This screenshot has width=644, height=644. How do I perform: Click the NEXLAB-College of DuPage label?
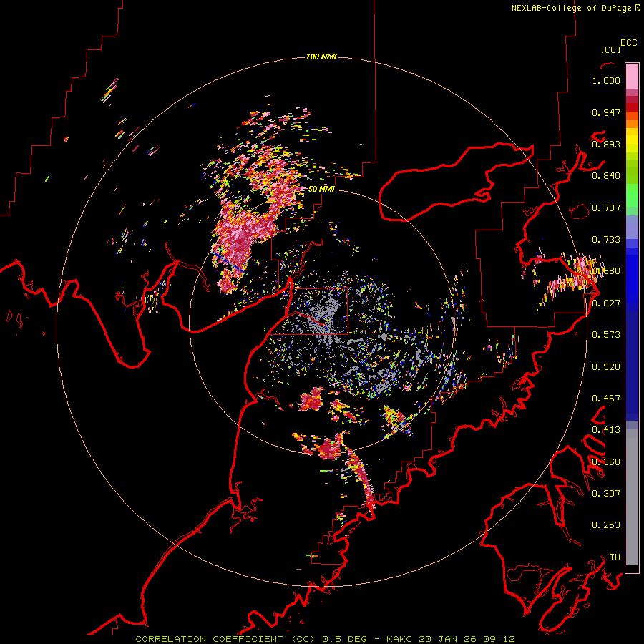571,8
